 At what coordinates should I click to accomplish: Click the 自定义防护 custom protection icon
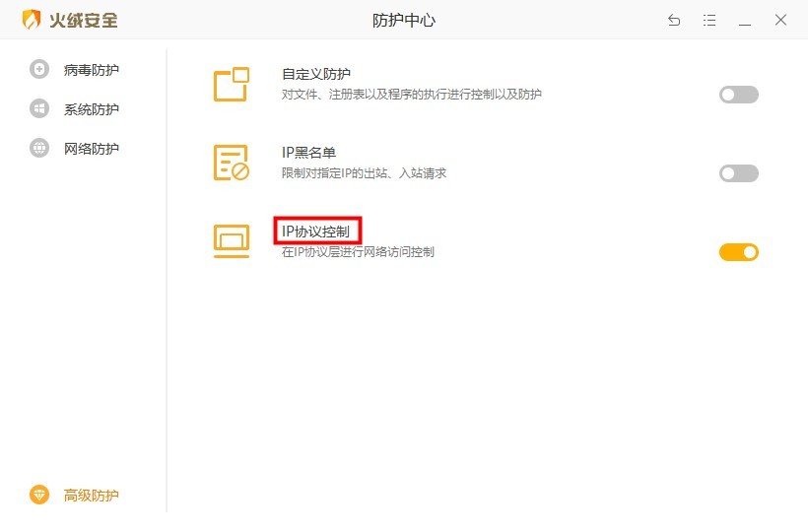(x=232, y=85)
